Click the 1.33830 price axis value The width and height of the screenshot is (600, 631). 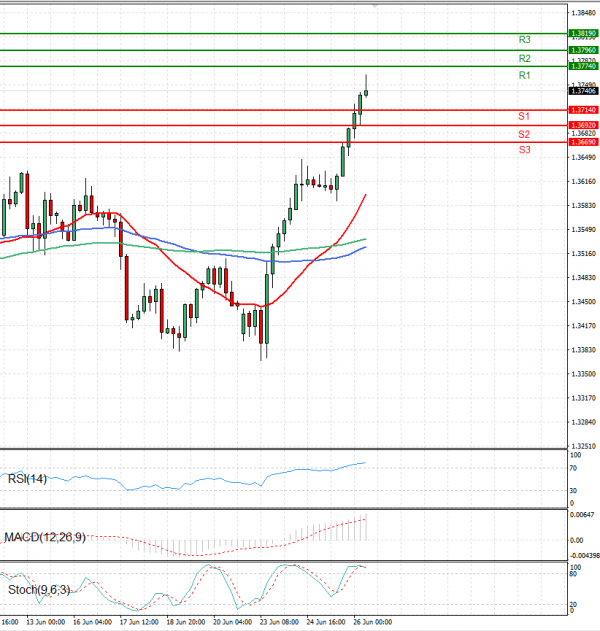[584, 350]
